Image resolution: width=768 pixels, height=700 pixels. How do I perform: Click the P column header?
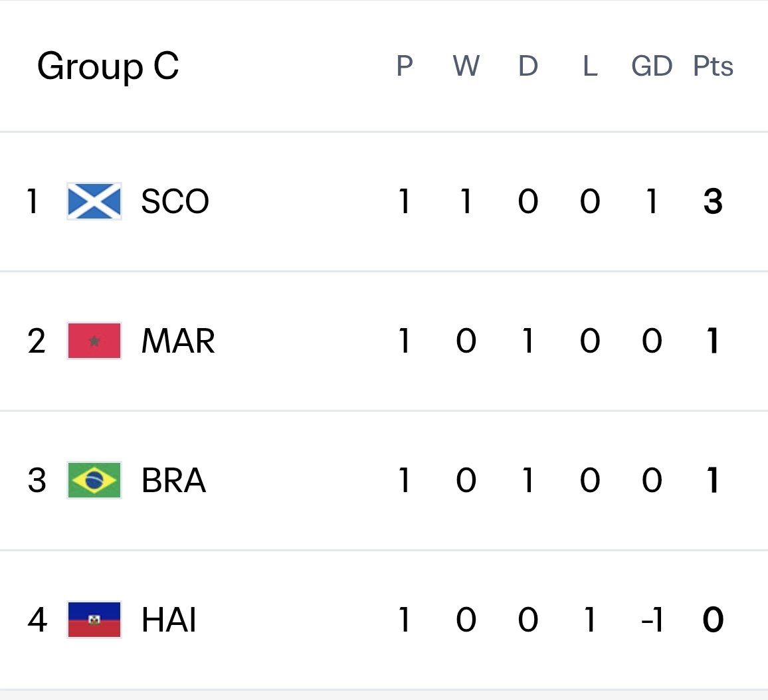[405, 66]
